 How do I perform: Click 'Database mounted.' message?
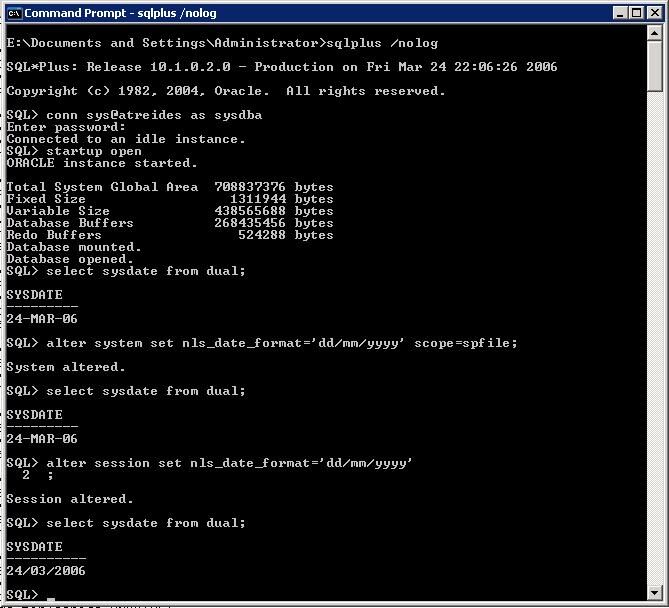74,247
